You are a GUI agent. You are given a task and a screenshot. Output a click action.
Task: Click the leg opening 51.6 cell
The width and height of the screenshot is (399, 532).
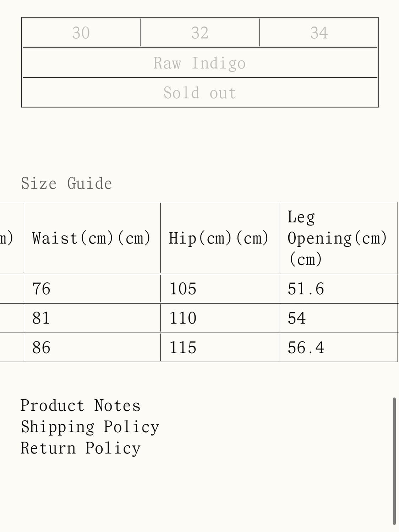coord(338,289)
